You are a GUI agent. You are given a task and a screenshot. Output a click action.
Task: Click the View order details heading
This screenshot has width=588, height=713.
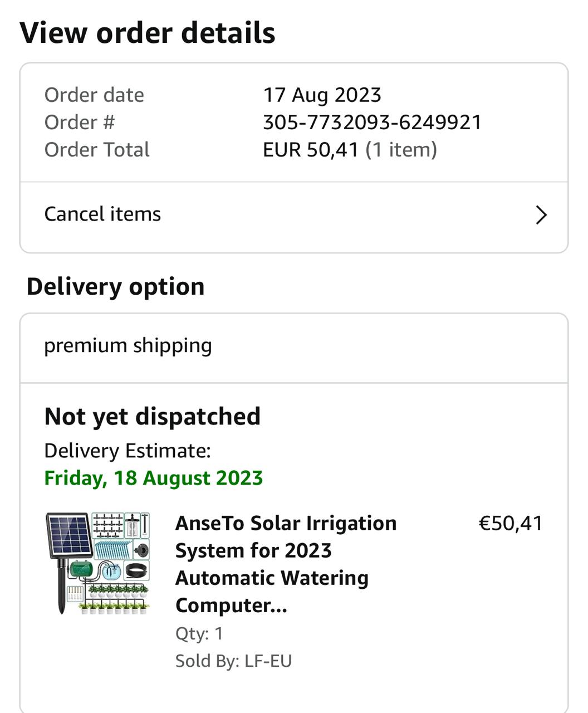click(x=148, y=33)
